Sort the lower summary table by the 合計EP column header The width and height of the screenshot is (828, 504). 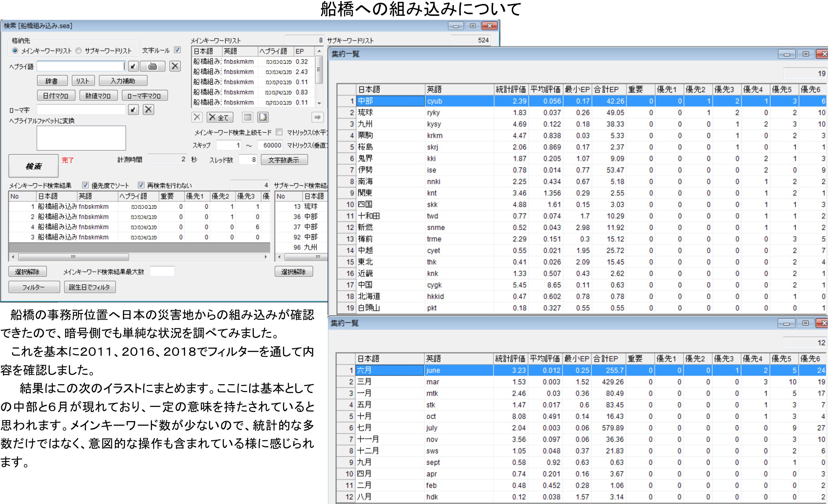tap(606, 359)
